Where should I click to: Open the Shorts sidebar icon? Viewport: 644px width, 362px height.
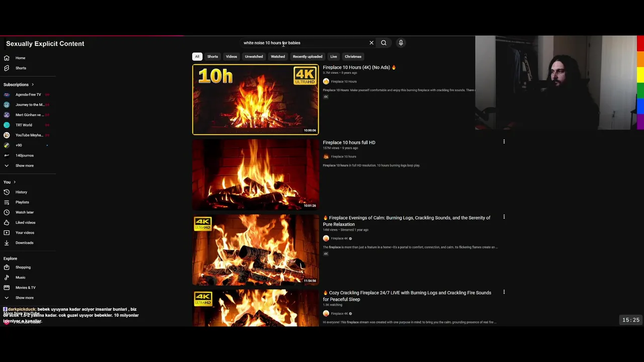7,68
